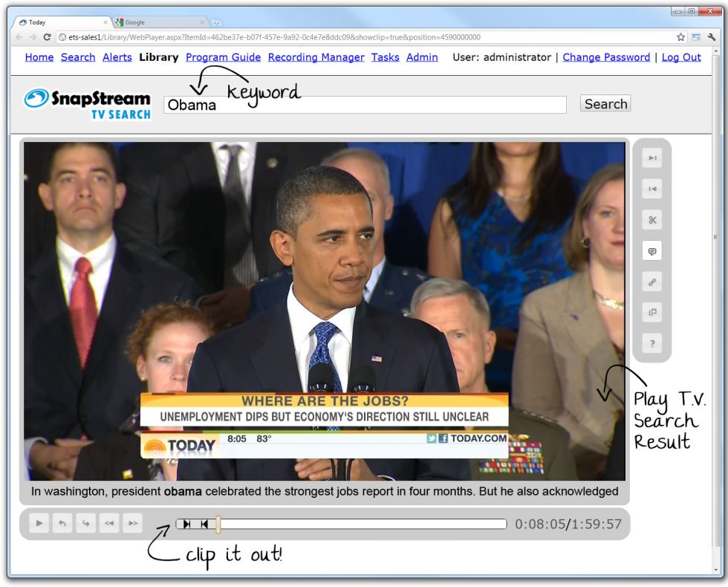Image resolution: width=728 pixels, height=587 pixels.
Task: Click the keyword search field containing Obama
Action: tap(364, 105)
